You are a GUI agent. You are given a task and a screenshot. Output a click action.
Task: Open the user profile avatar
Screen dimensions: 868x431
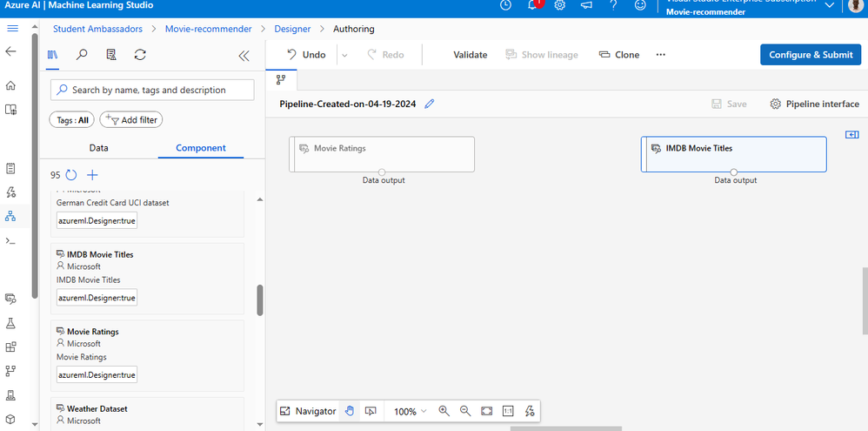(856, 5)
